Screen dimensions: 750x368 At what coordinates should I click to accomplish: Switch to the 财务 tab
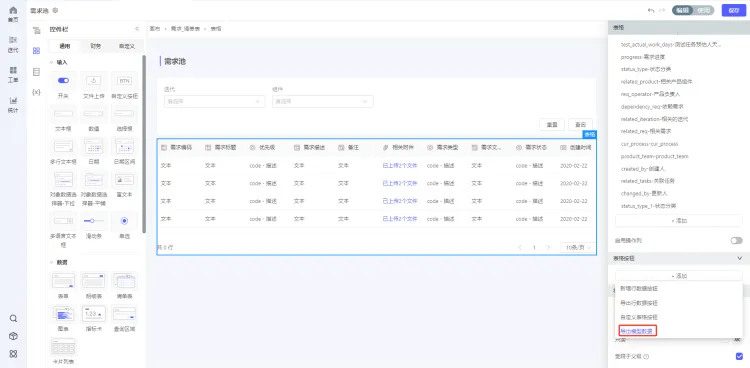pyautogui.click(x=96, y=46)
